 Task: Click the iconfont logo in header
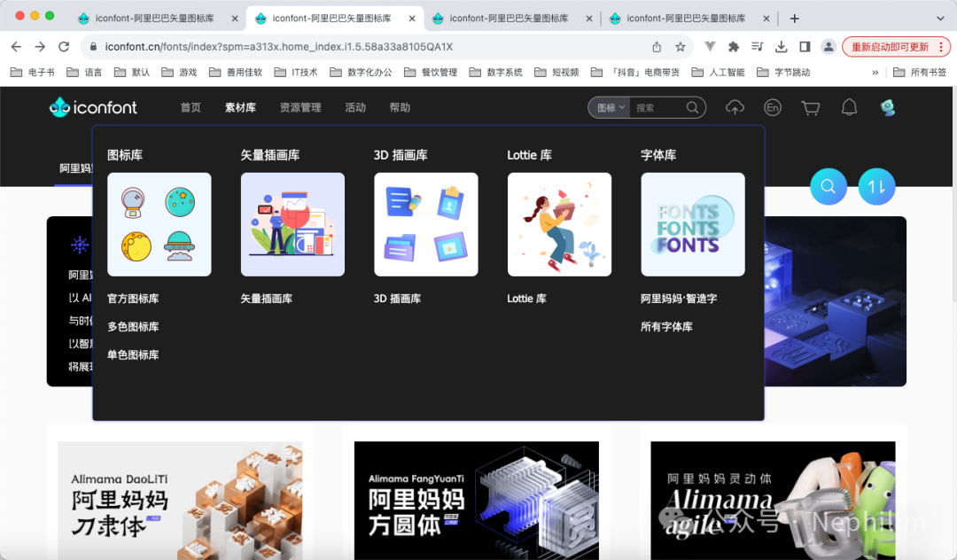93,107
